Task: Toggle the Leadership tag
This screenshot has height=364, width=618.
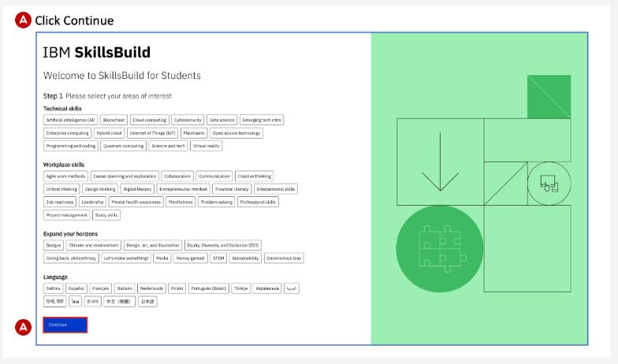Action: coord(92,202)
